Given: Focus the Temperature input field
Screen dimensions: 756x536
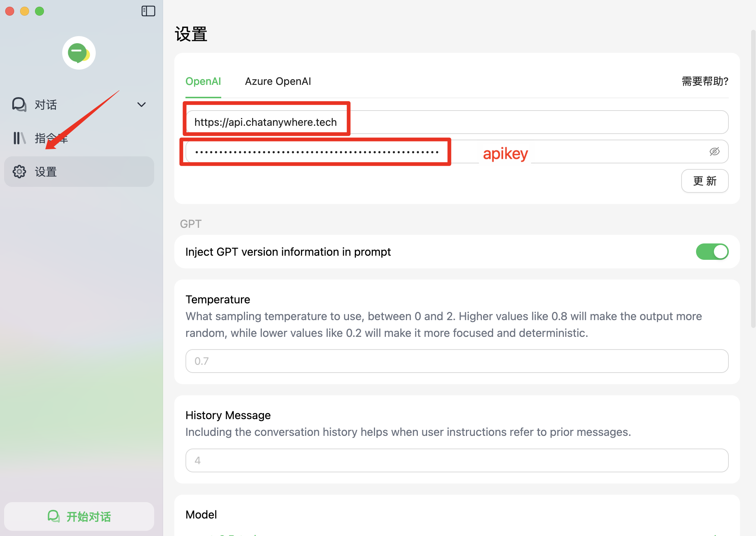Looking at the screenshot, I should pos(457,361).
